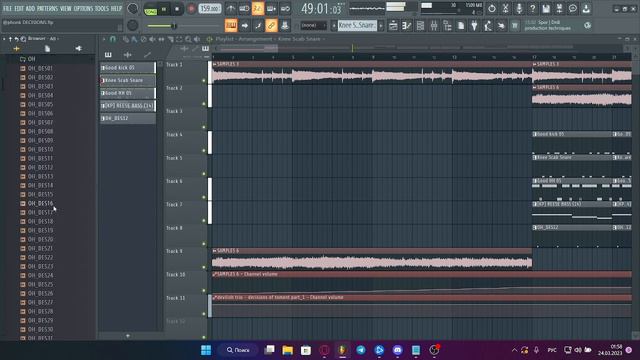Toggle loop recording icon
This screenshot has height=360, width=640.
point(285,9)
